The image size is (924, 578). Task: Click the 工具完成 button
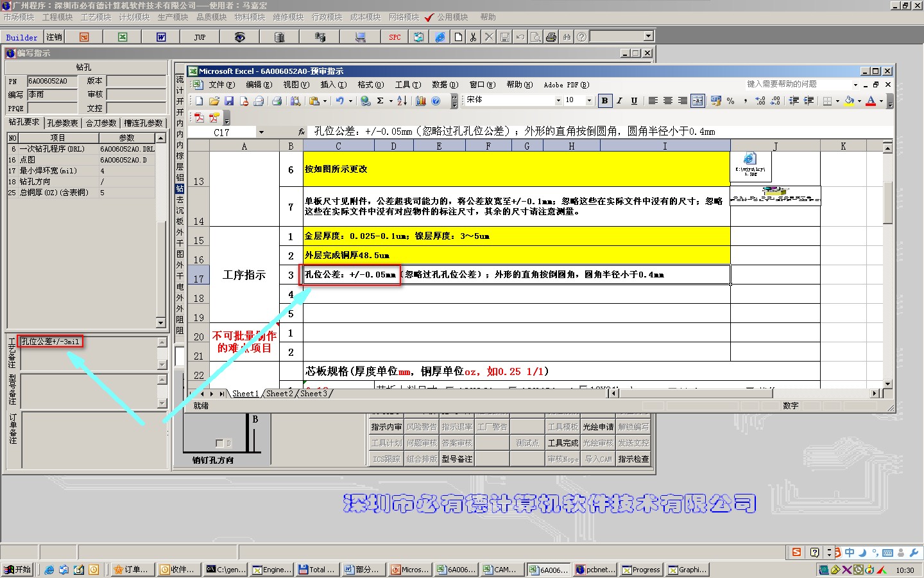(563, 443)
